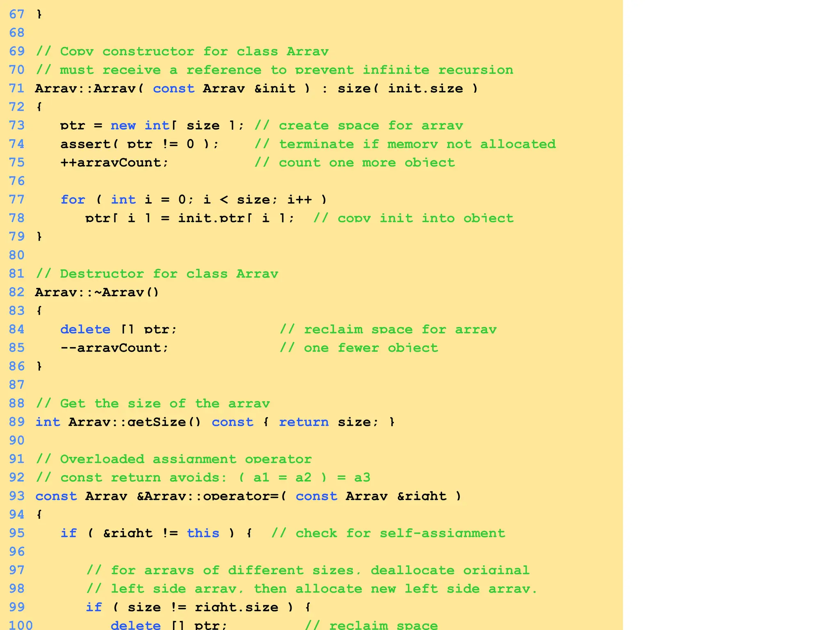The image size is (840, 630).
Task: Click 'if ( &right != this ) {' statement
Action: coord(156,533)
